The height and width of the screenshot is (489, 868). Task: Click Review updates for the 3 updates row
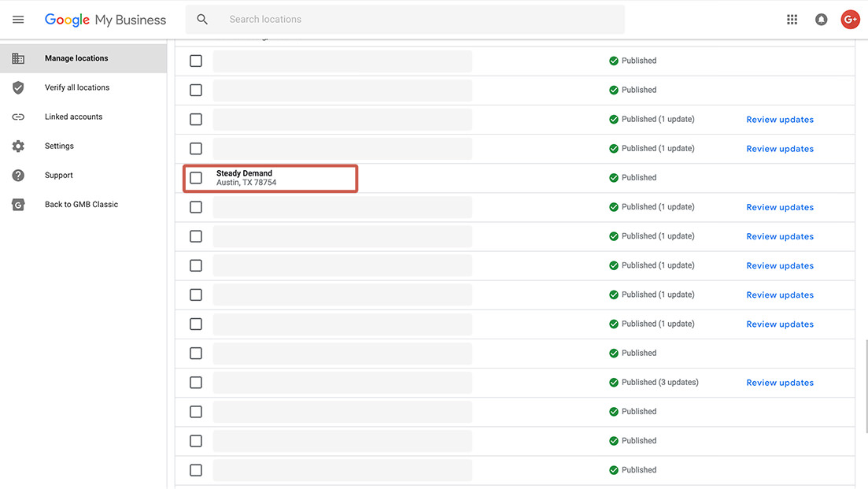[x=779, y=383]
